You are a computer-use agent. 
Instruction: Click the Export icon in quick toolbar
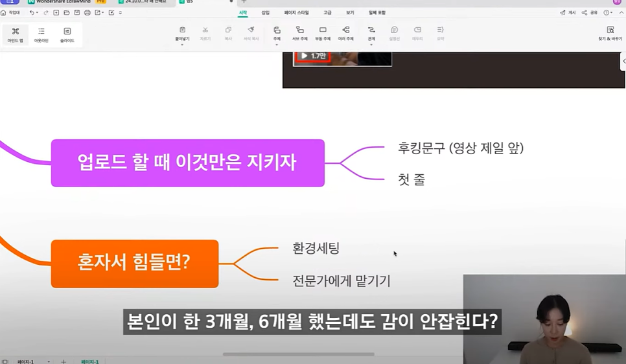click(x=97, y=13)
